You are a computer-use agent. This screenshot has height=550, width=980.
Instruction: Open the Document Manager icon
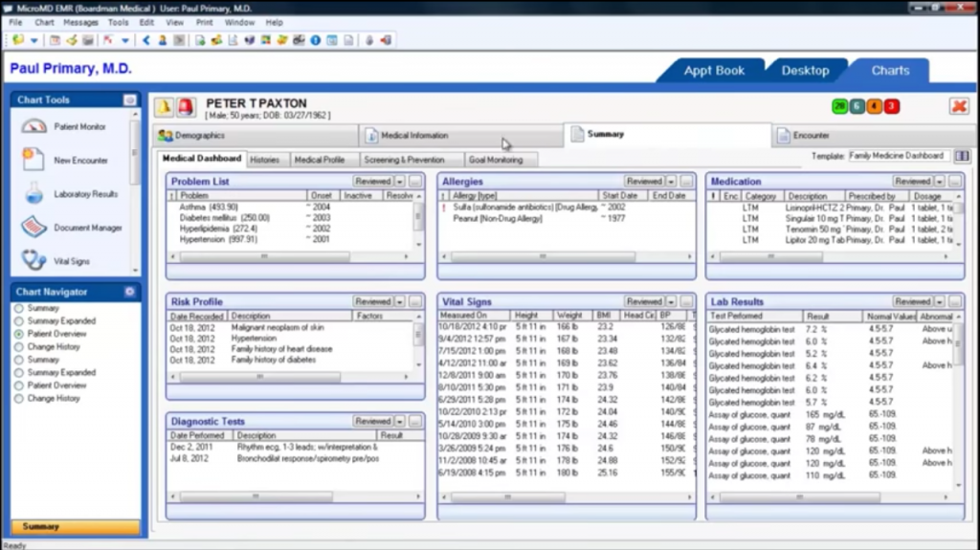point(34,227)
